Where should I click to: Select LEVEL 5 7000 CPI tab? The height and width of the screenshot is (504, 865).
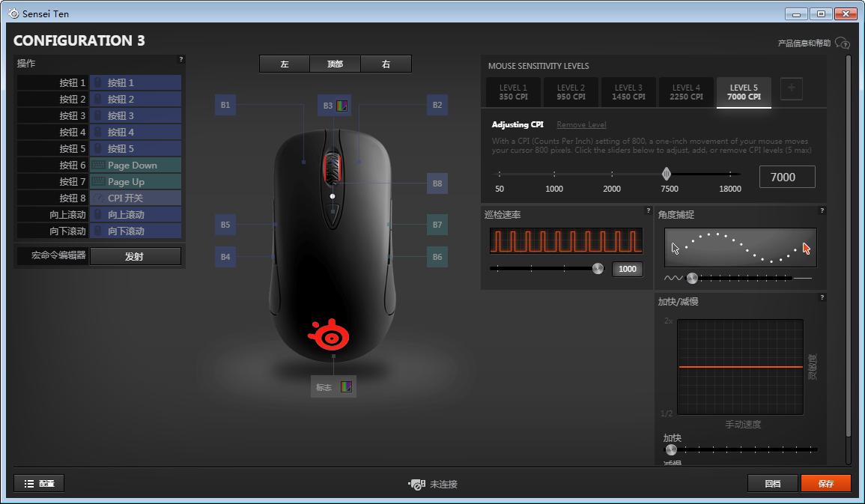pyautogui.click(x=744, y=92)
